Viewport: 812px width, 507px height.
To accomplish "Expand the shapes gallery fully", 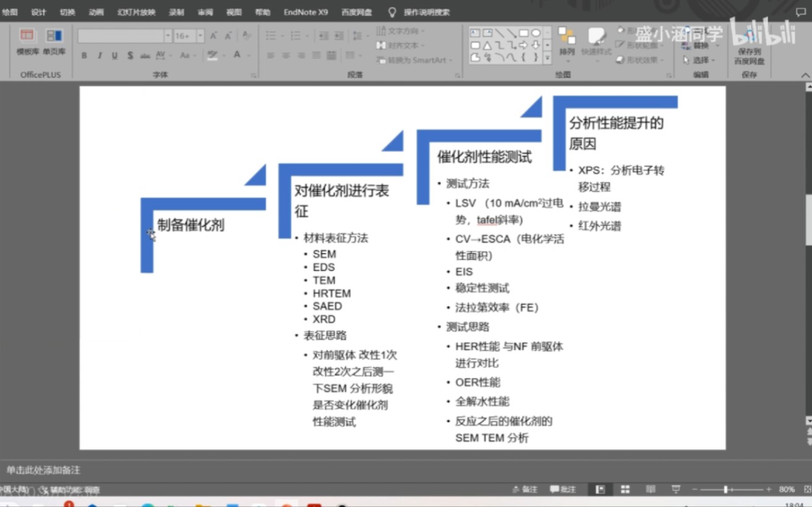I will point(547,58).
